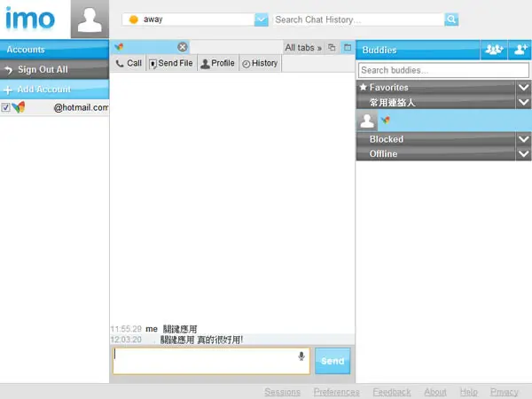Click the imo logo
Image resolution: width=532 pixels, height=399 pixels.
30,19
